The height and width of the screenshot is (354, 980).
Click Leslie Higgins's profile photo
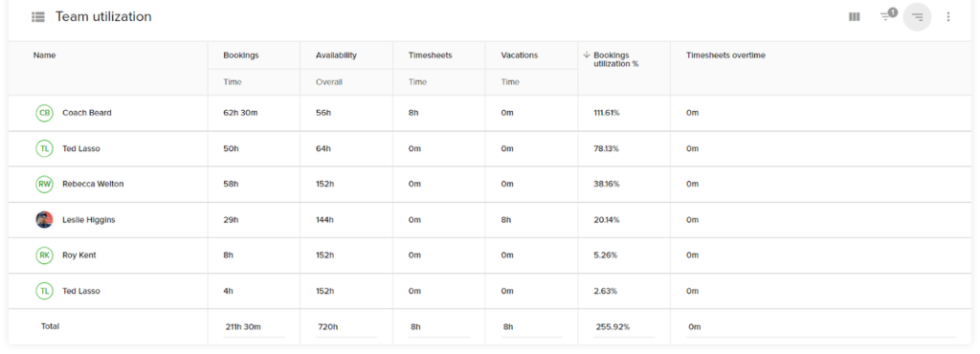[44, 220]
